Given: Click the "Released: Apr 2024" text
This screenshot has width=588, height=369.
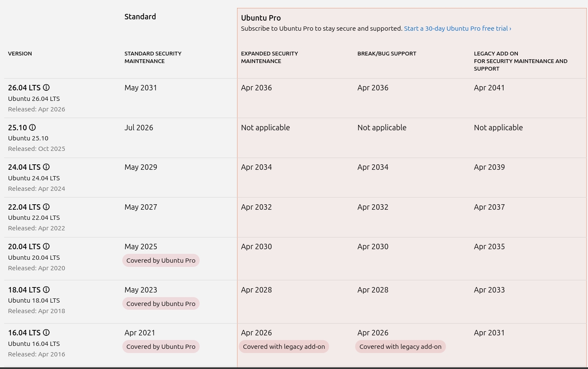Looking at the screenshot, I should pos(37,189).
